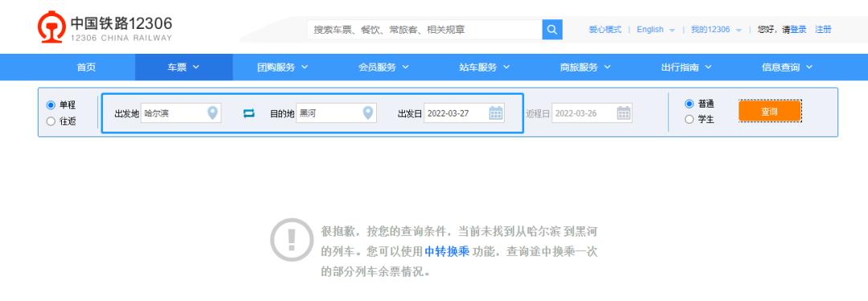The image size is (868, 301).
Task: Expand the 车票 menu
Action: tap(184, 67)
